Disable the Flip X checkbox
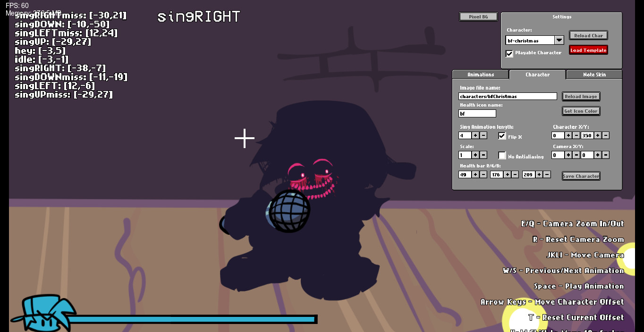This screenshot has width=644, height=332. (502, 136)
